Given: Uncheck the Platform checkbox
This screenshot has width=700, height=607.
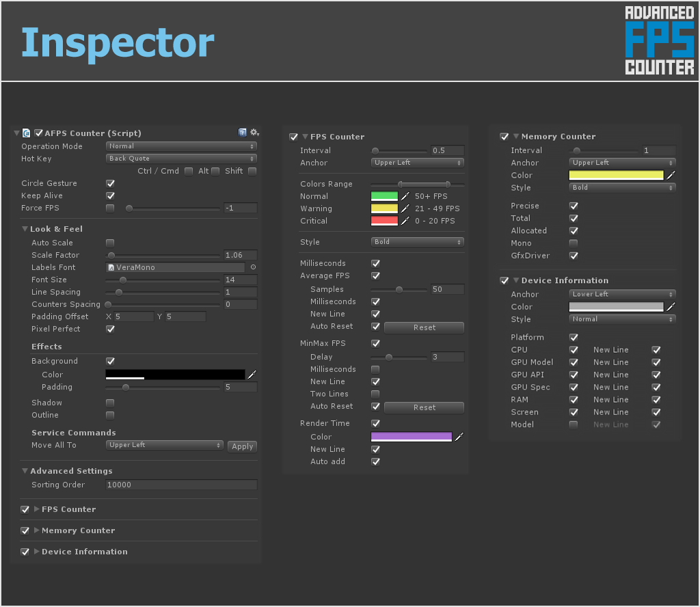Looking at the screenshot, I should (x=574, y=338).
